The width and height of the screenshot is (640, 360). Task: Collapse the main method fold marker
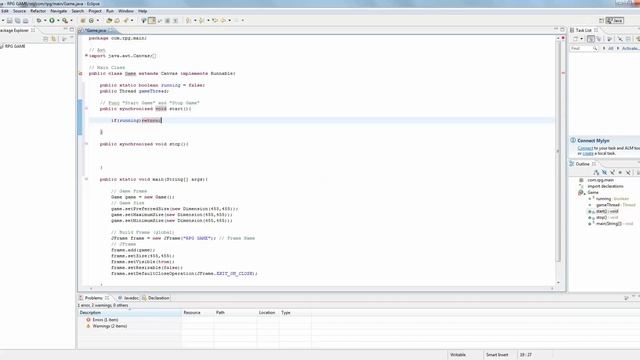pos(86,179)
